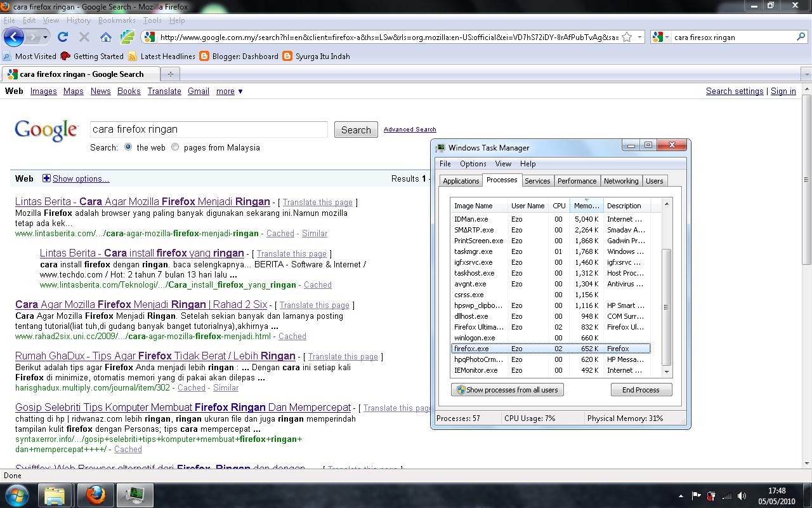
Task: Click the Task Manager taskbar icon
Action: (135, 494)
